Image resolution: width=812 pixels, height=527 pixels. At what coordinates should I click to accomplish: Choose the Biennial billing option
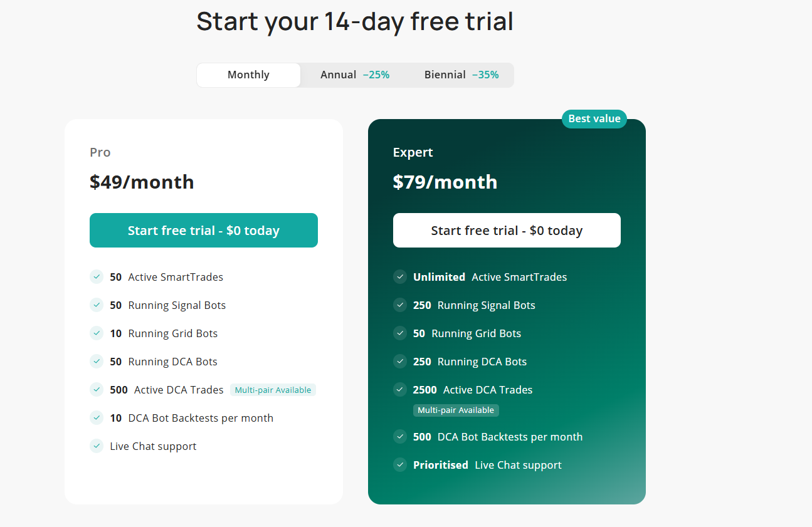click(x=461, y=75)
